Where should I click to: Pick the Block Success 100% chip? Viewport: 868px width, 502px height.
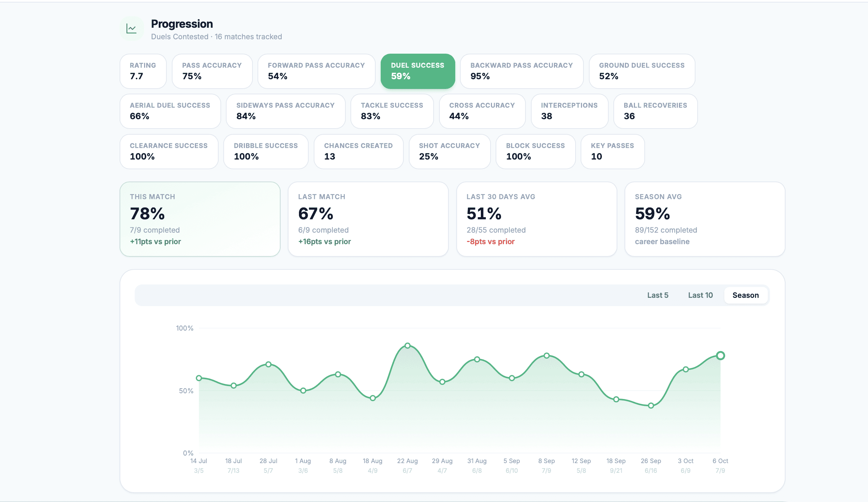click(536, 152)
